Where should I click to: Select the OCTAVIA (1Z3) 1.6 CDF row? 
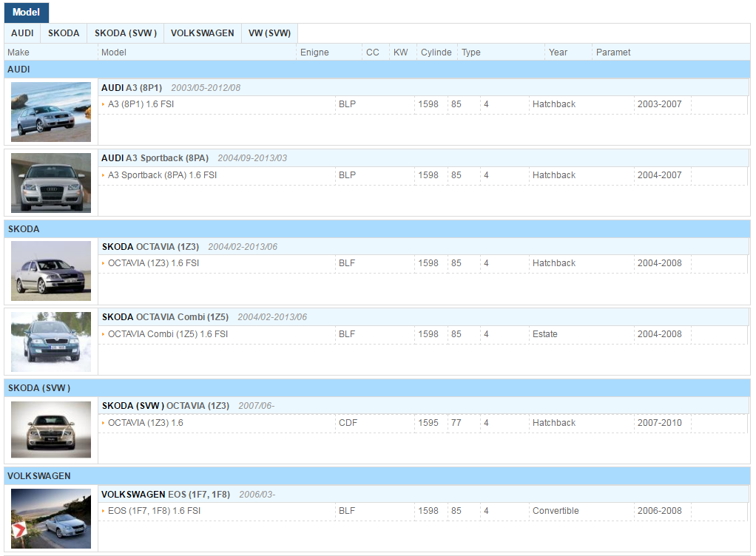tap(423, 423)
